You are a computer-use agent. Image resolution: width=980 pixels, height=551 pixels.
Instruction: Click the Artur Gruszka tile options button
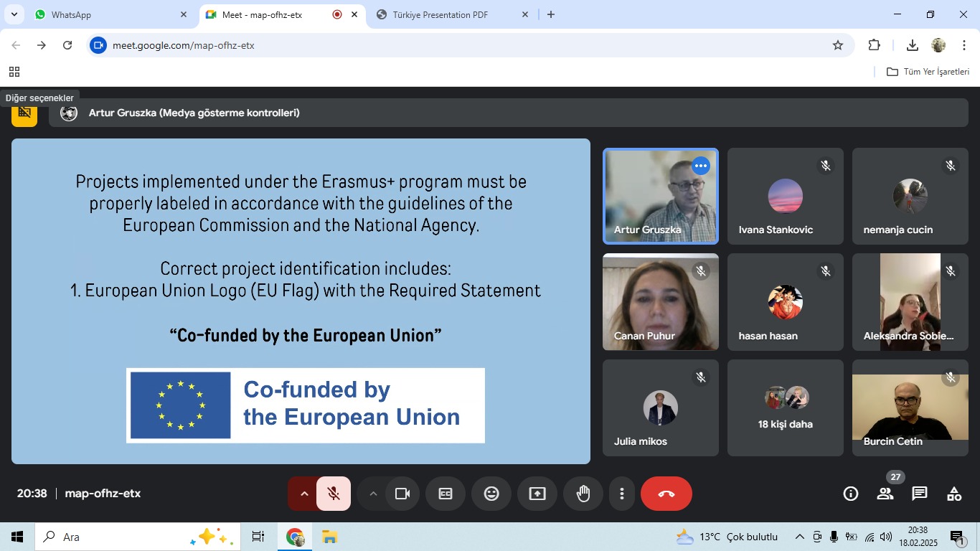coord(701,166)
